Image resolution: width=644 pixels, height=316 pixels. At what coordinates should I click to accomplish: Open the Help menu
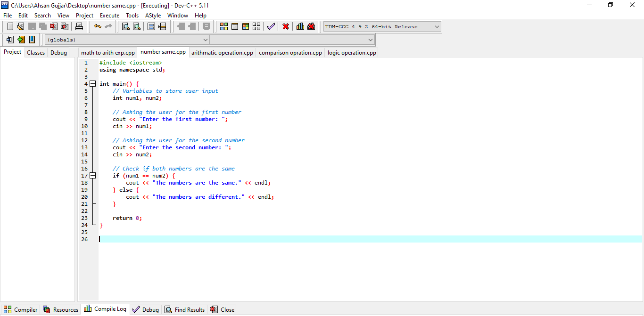[201, 16]
